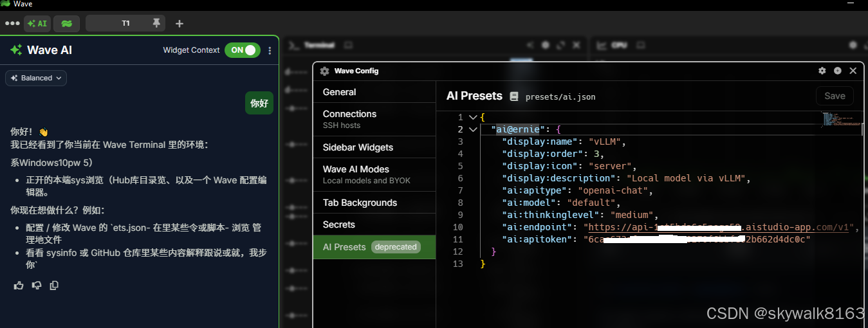Copy the AI response text
Image resolution: width=868 pixels, height=328 pixels.
(54, 285)
